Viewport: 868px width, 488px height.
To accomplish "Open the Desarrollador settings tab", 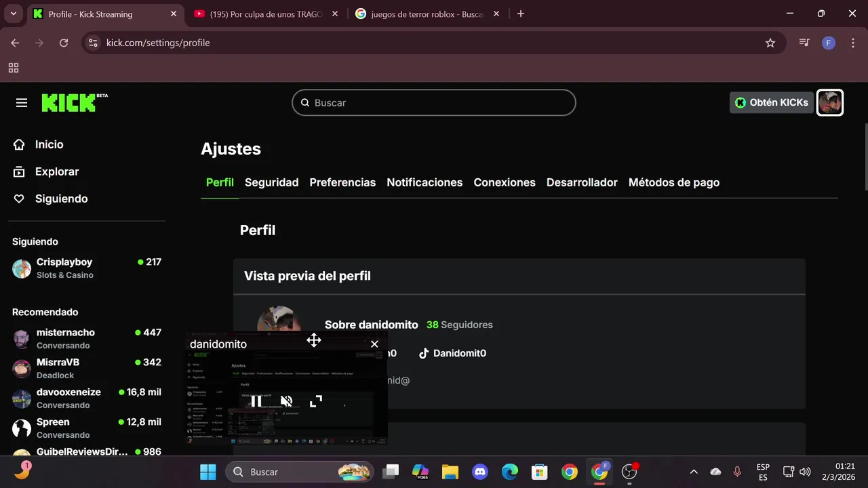I will click(582, 182).
